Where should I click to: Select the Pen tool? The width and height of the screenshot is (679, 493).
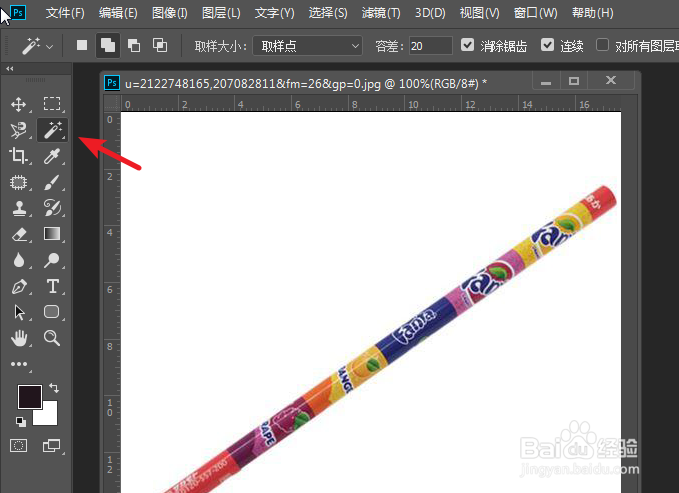point(19,286)
